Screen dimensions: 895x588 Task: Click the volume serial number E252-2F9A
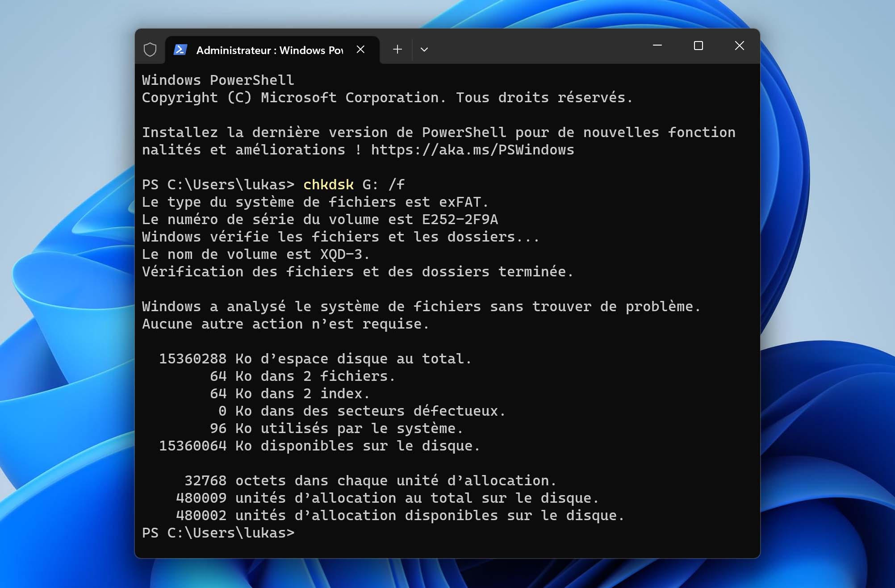(460, 220)
